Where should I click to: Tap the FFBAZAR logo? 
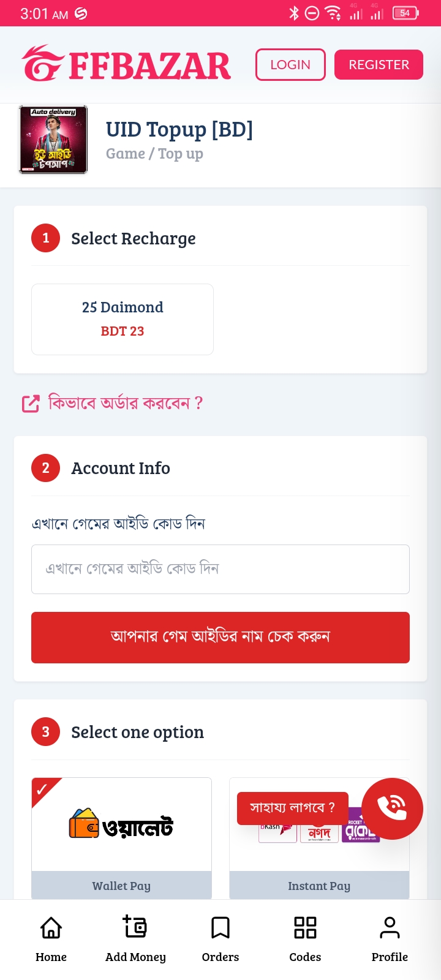click(x=127, y=64)
